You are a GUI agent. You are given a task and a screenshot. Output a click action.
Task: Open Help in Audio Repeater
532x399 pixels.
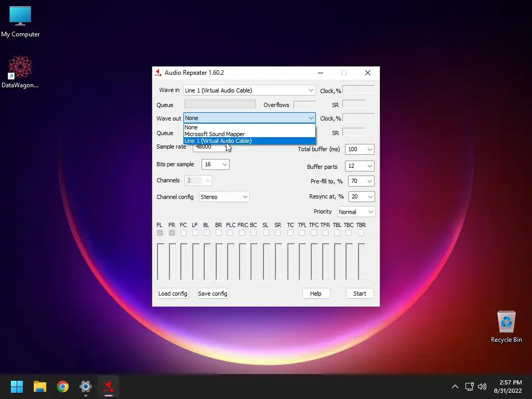[316, 294]
